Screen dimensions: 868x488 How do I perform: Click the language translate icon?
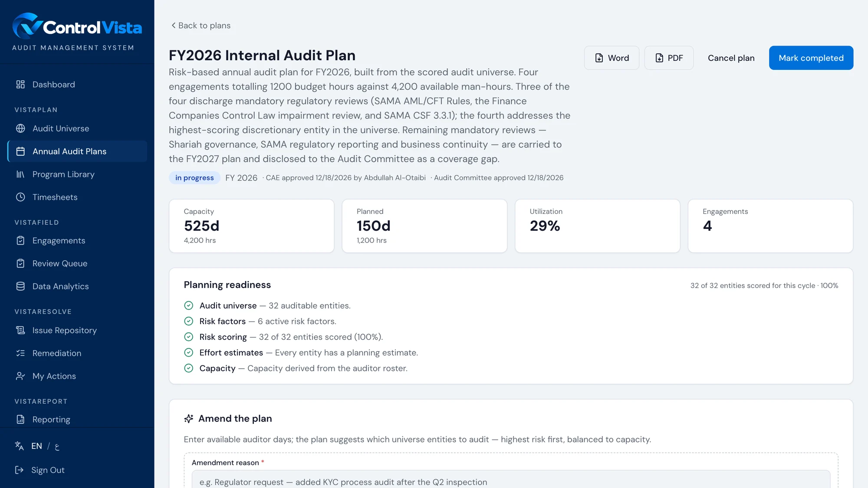(19, 446)
